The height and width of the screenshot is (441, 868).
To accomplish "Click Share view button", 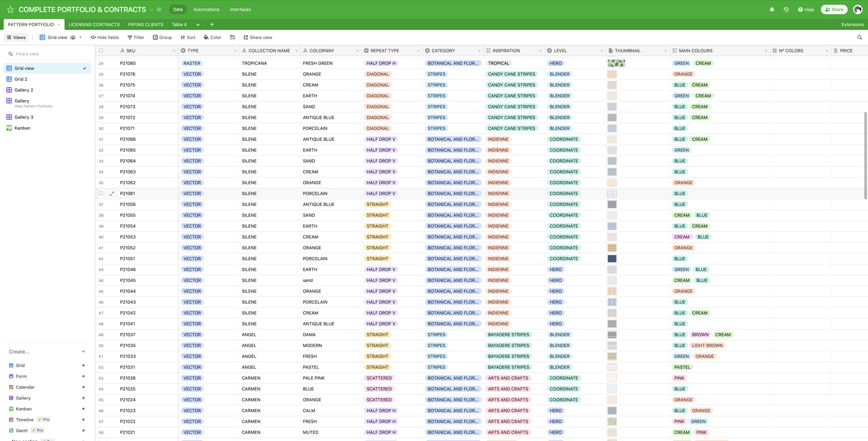I will click(x=258, y=37).
